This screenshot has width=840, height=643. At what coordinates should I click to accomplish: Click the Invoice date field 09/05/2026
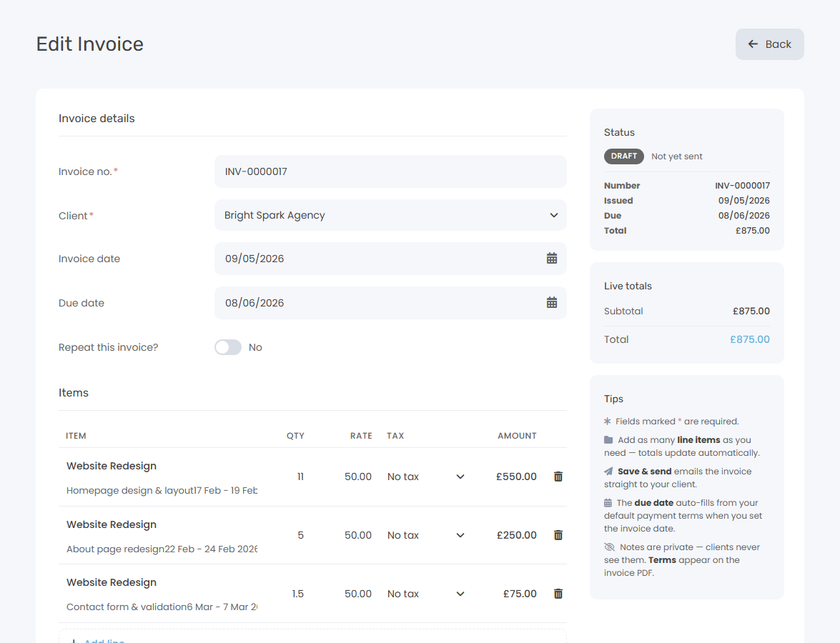click(390, 259)
